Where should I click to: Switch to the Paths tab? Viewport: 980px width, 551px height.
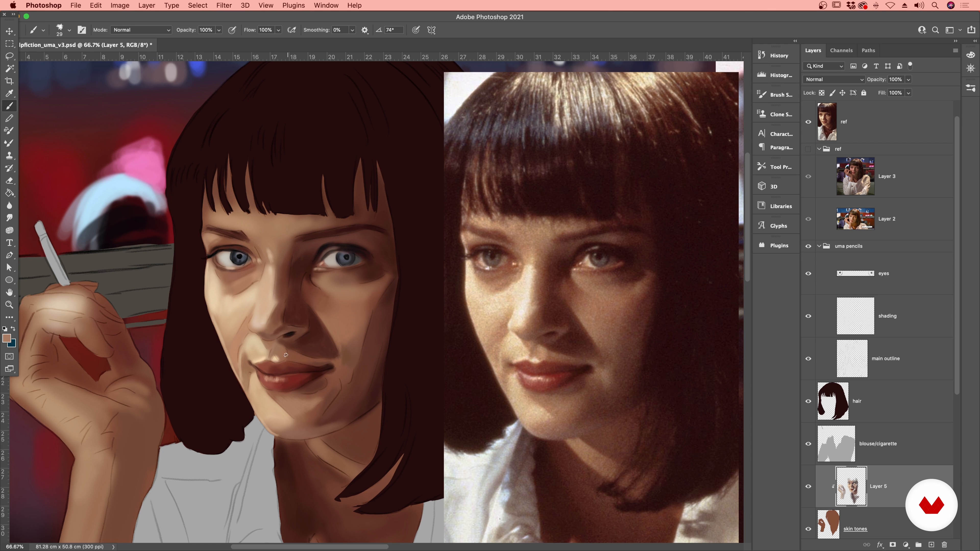[868, 50]
